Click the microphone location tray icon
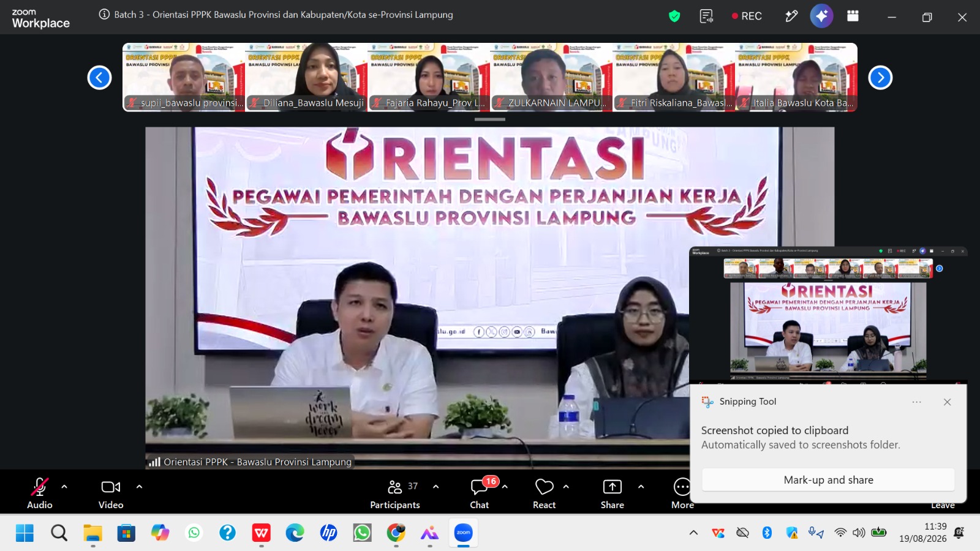This screenshot has width=980, height=551. [816, 533]
